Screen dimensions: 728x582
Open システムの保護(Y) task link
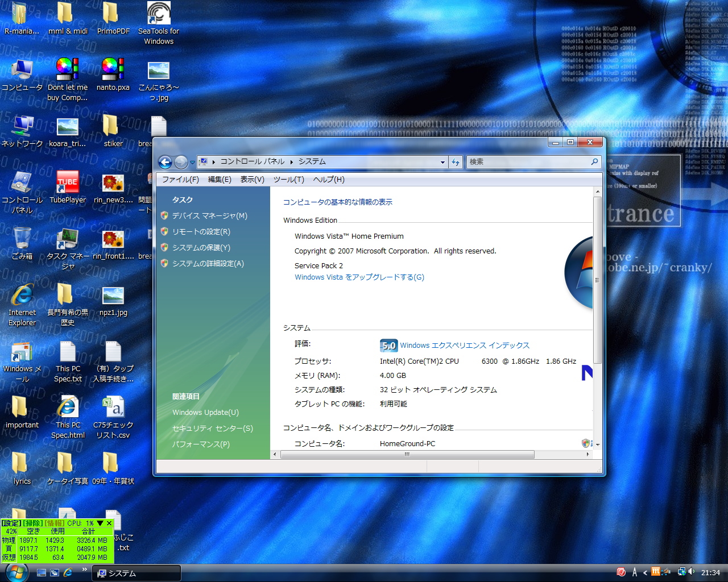coord(201,248)
